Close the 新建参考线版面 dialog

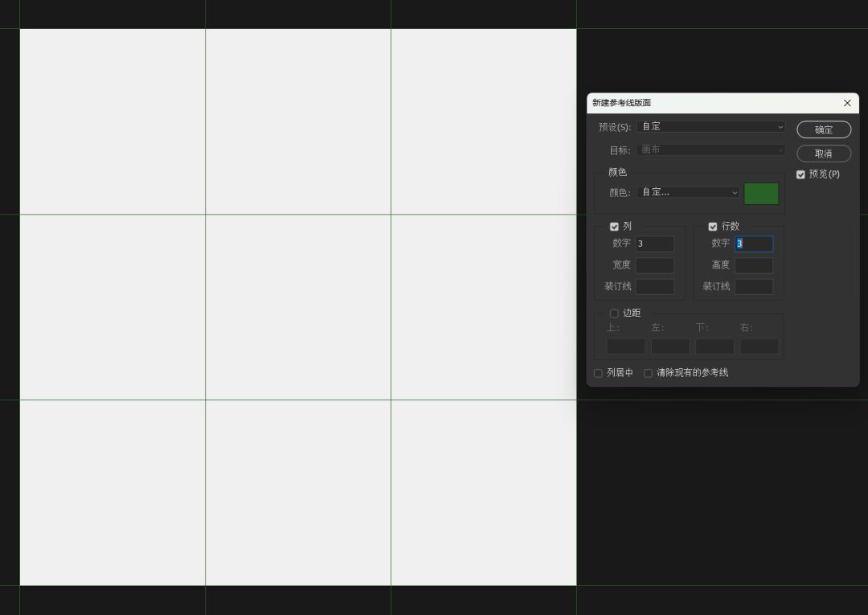point(847,103)
